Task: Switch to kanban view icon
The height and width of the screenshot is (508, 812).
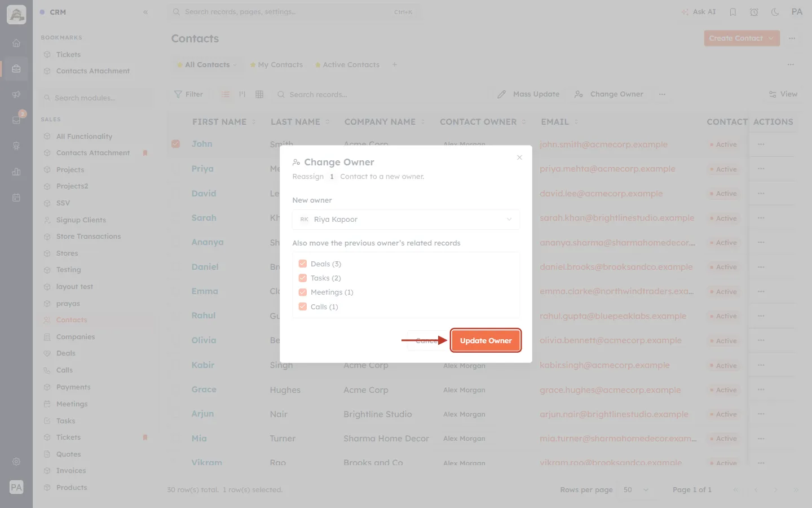Action: (x=242, y=94)
